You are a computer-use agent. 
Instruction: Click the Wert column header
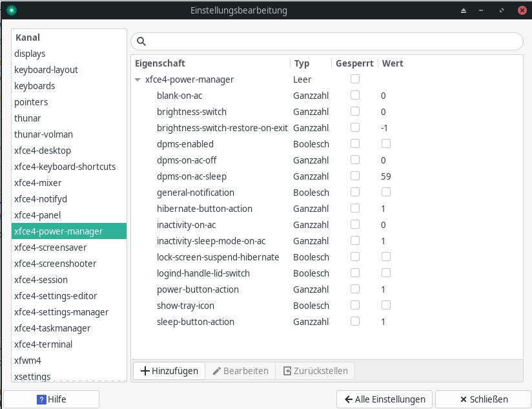[393, 63]
